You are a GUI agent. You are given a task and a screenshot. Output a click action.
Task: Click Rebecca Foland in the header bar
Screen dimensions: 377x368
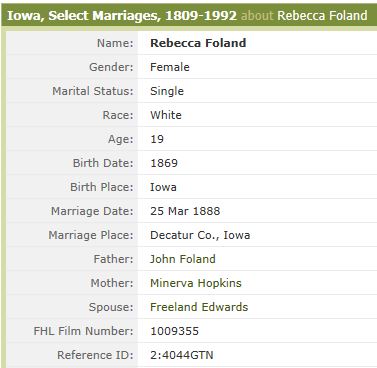coord(322,15)
